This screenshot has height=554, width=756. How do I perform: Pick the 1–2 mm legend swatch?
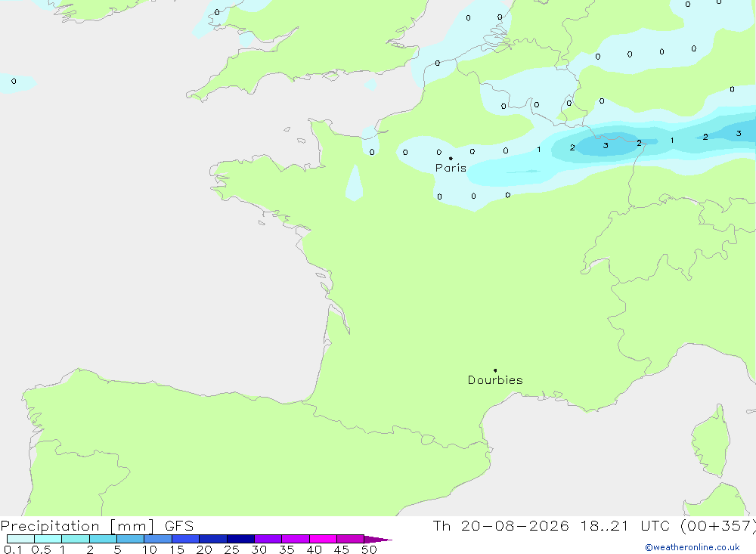(x=76, y=539)
